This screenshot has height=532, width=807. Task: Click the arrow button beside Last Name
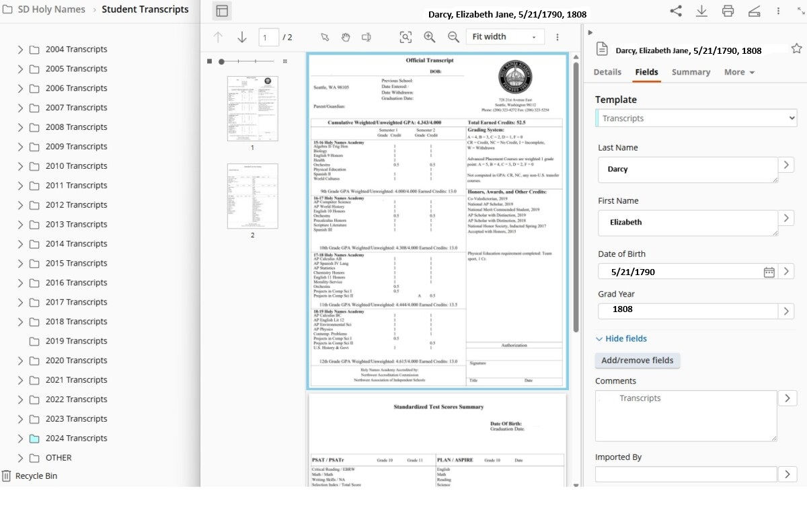pyautogui.click(x=786, y=165)
